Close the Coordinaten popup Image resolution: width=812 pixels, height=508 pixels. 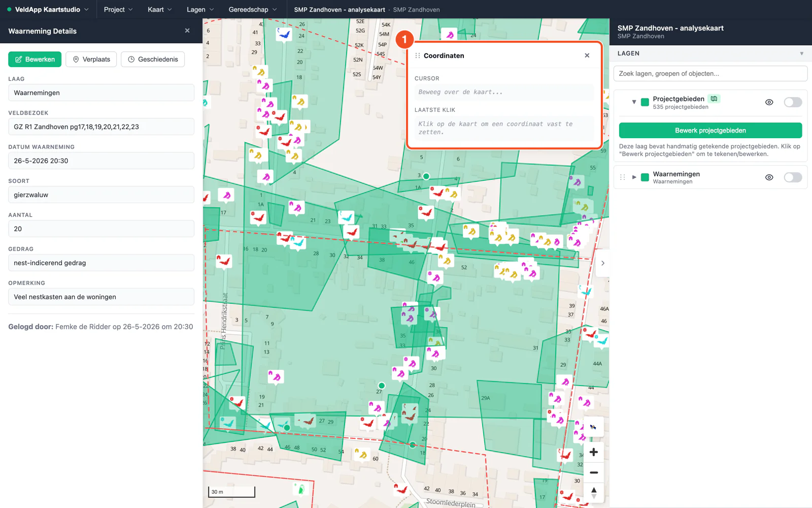tap(587, 55)
